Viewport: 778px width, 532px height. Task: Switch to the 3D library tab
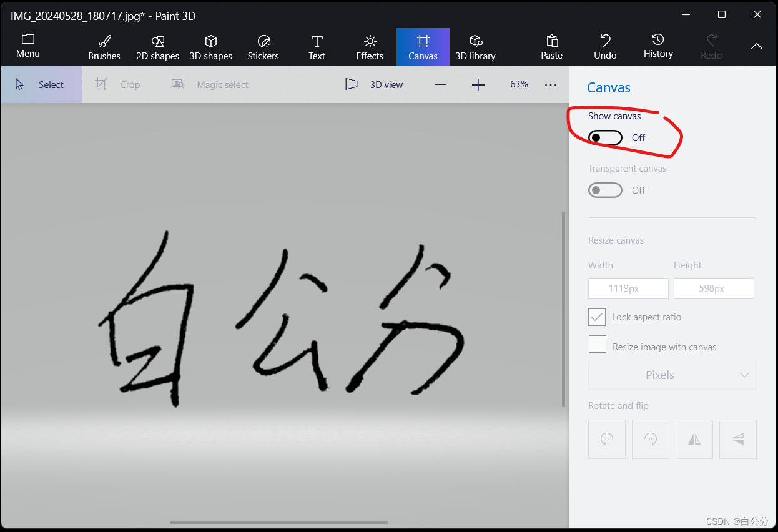(x=475, y=46)
